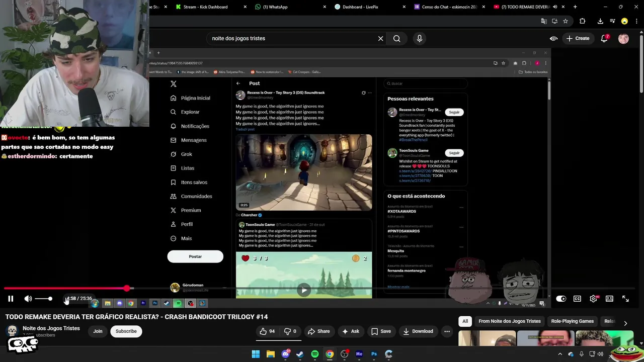
Task: Click the install/cast icon in the address bar
Action: coord(554,21)
